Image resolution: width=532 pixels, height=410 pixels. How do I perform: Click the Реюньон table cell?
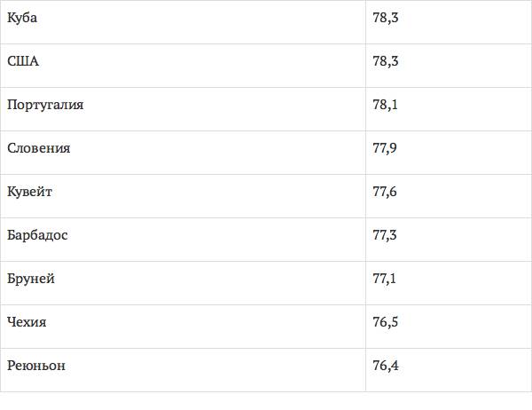point(36,366)
